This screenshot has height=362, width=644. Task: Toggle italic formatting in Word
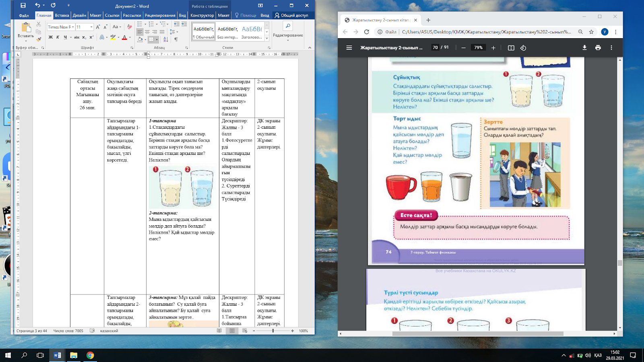tap(58, 37)
